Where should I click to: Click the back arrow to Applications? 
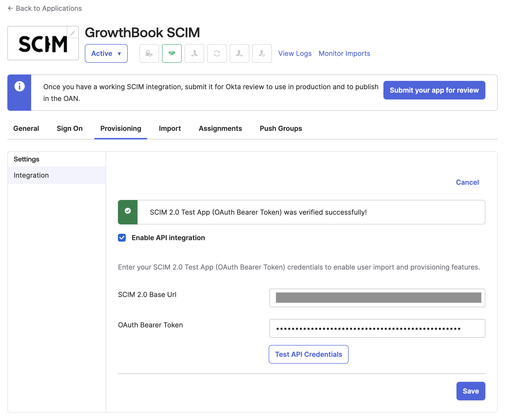(x=10, y=8)
